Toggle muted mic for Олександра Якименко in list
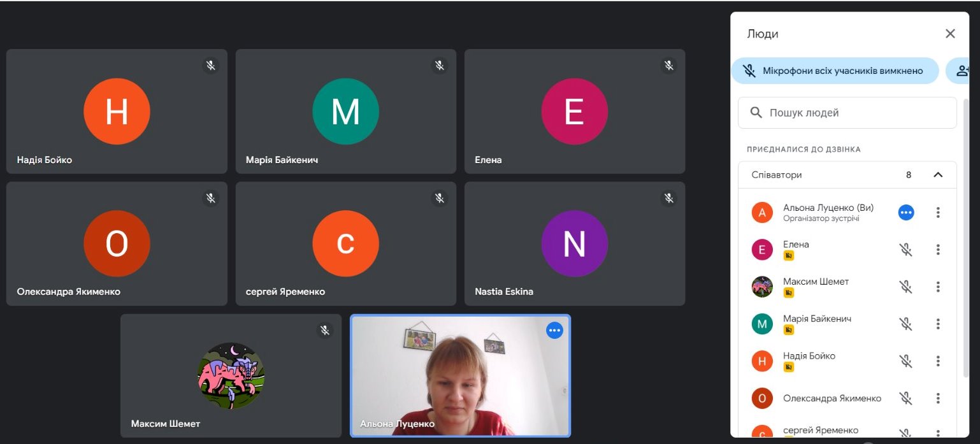Image resolution: width=980 pixels, height=444 pixels. pyautogui.click(x=906, y=398)
